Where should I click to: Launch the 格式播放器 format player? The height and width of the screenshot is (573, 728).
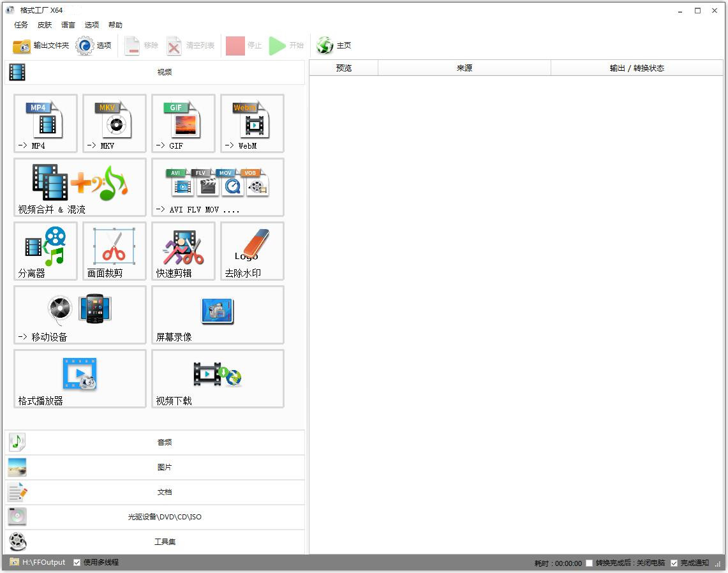coord(80,378)
